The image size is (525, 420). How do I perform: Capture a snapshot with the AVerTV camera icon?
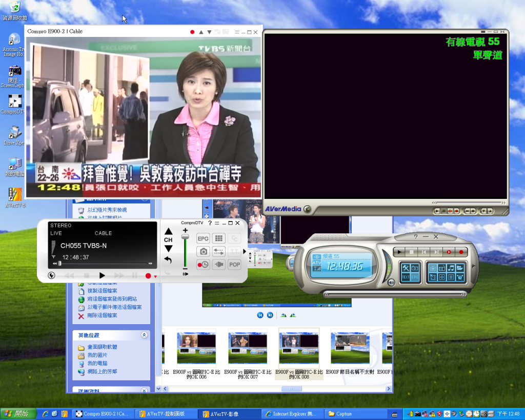point(415,268)
